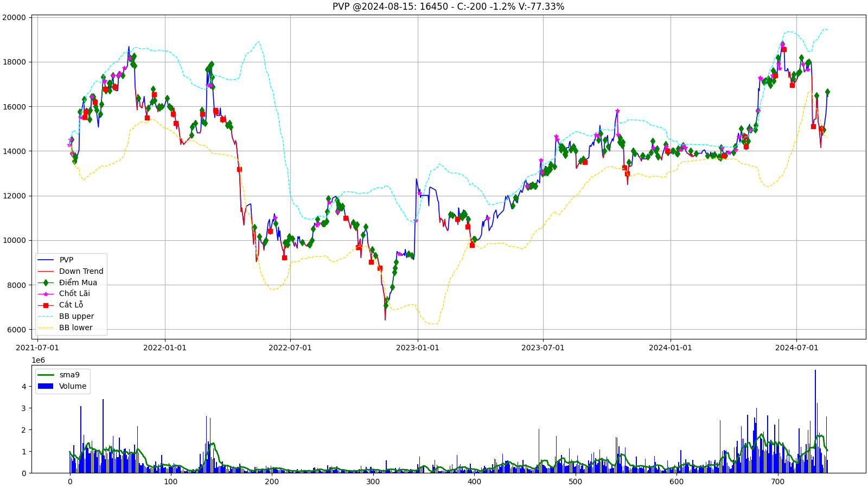868x488 pixels.
Task: Click the 2024-07-01 date label
Action: coord(796,348)
